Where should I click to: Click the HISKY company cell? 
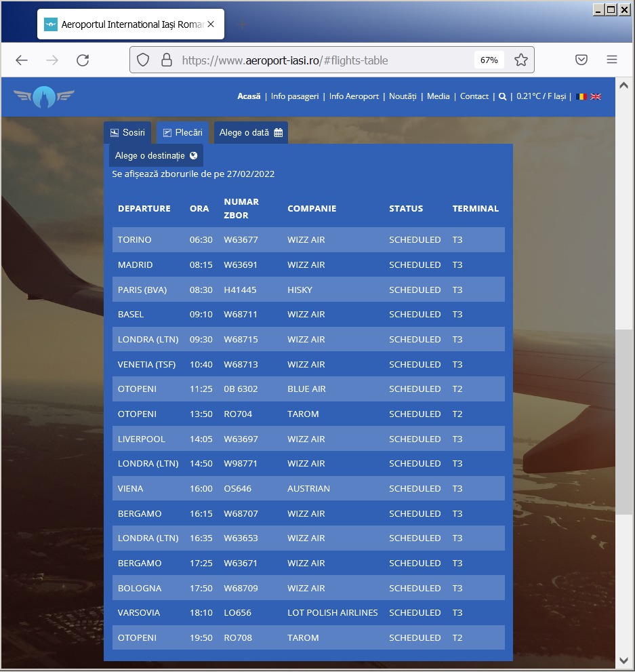click(300, 290)
